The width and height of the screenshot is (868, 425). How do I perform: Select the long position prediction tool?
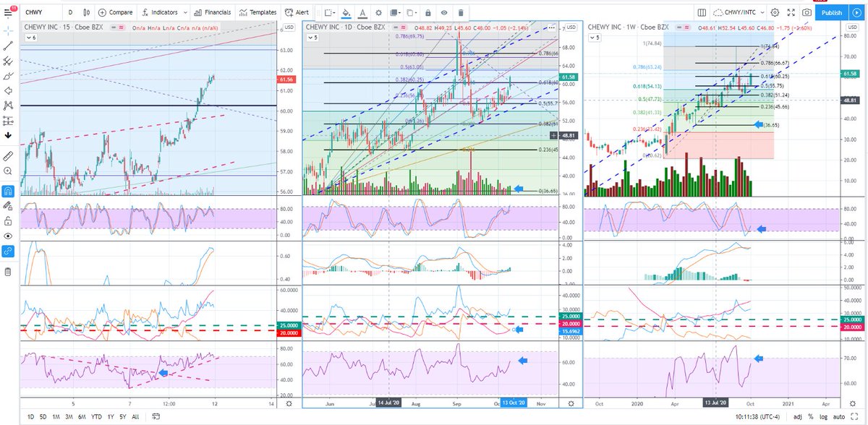[x=8, y=121]
